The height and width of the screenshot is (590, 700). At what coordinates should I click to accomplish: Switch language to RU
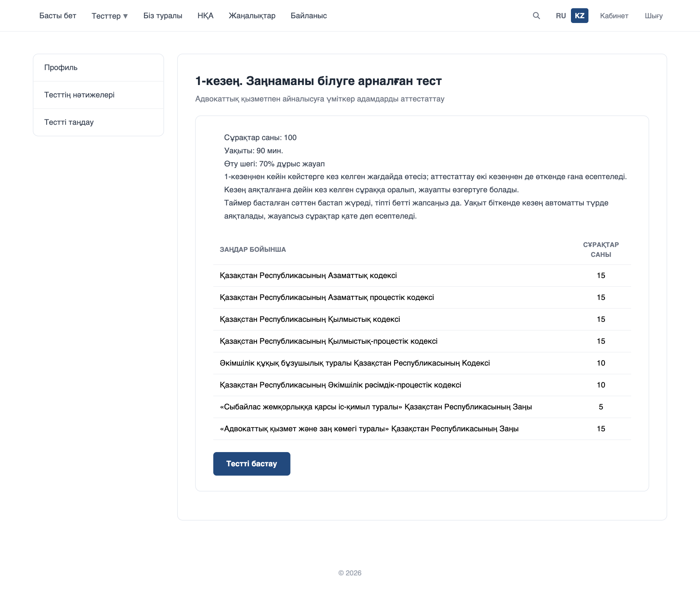point(561,16)
